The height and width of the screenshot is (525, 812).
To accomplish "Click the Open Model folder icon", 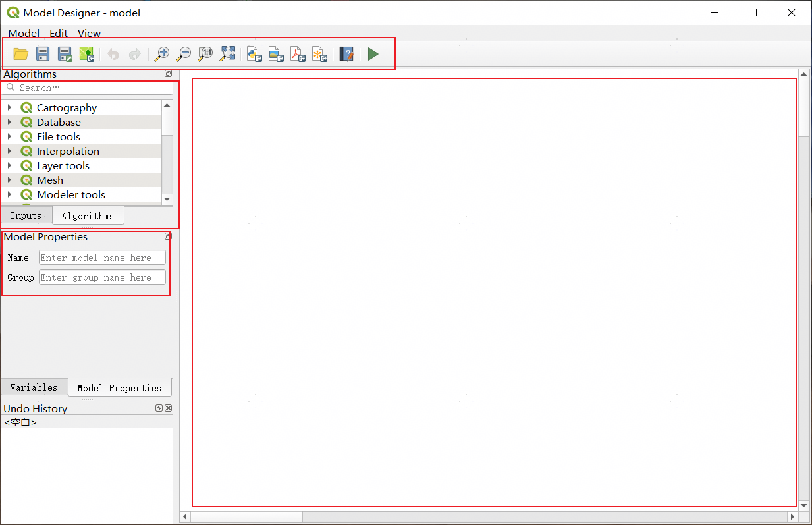I will [21, 54].
